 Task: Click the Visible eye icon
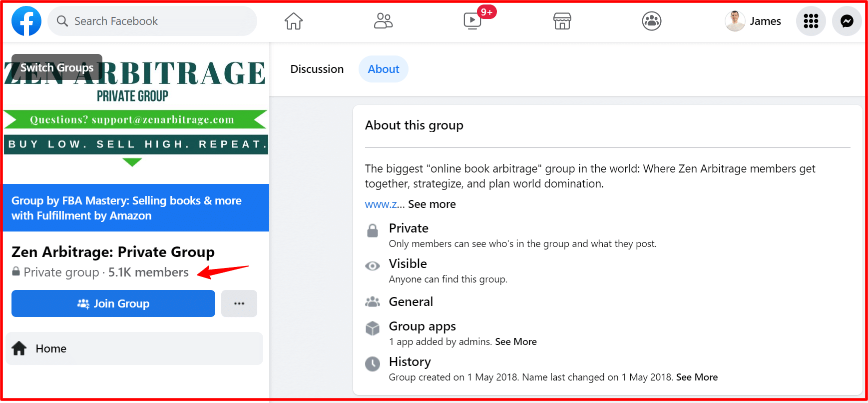pos(373,266)
